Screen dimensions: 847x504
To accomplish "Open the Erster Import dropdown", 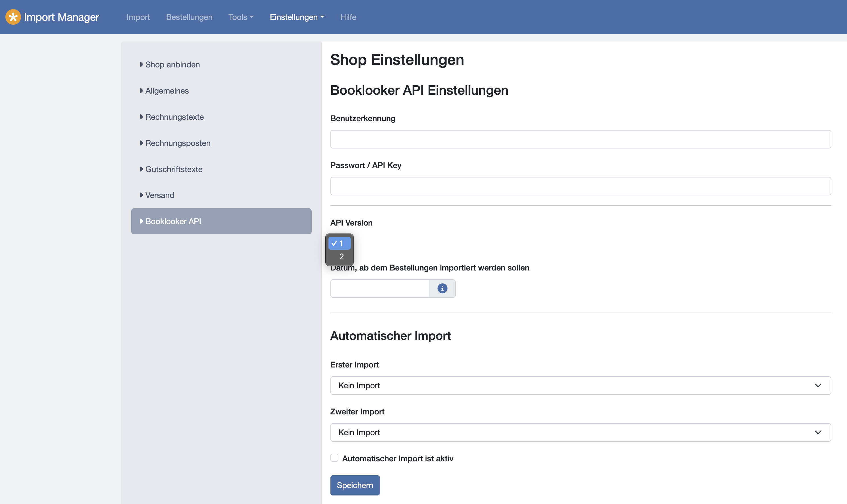I will click(x=580, y=385).
